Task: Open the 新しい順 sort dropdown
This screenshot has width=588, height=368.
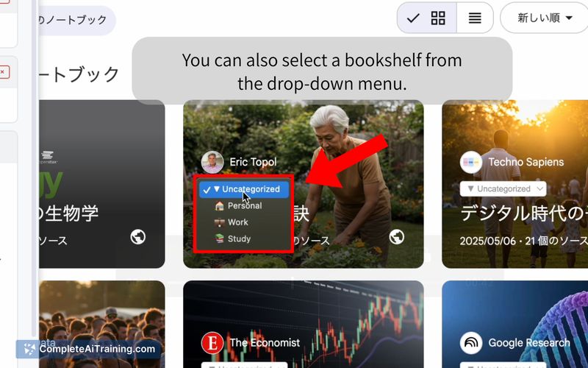Action: [545, 18]
